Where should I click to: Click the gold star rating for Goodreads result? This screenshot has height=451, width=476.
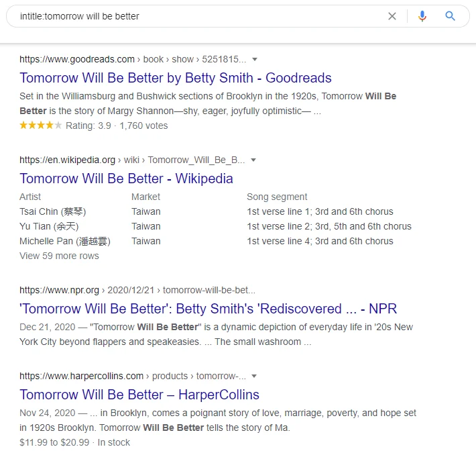[x=41, y=126]
